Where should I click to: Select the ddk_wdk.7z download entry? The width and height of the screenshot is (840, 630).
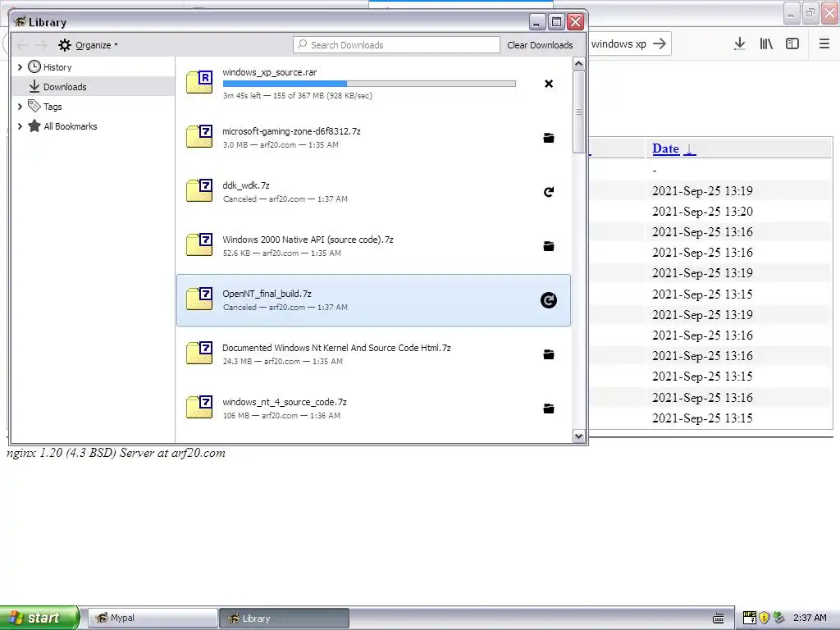(373, 192)
